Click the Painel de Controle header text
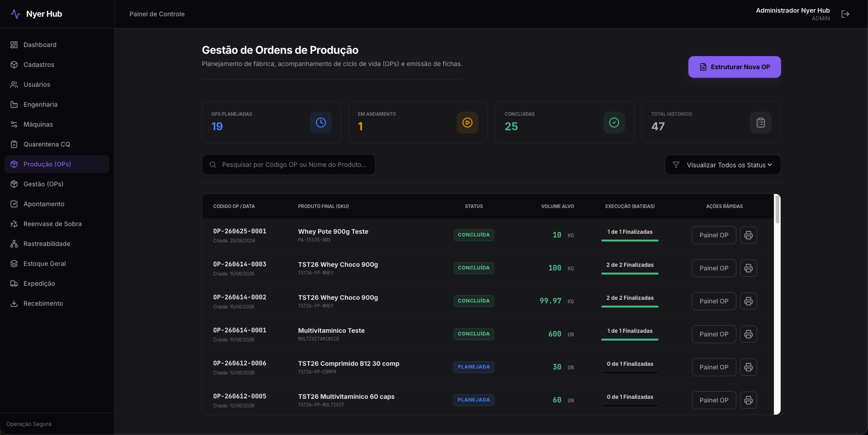This screenshot has width=868, height=435. tap(157, 14)
